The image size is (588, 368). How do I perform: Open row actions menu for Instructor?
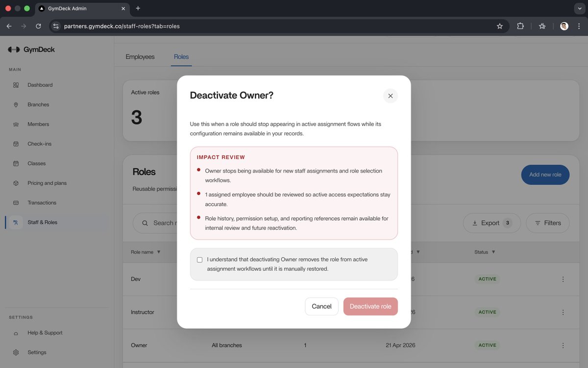pos(563,312)
